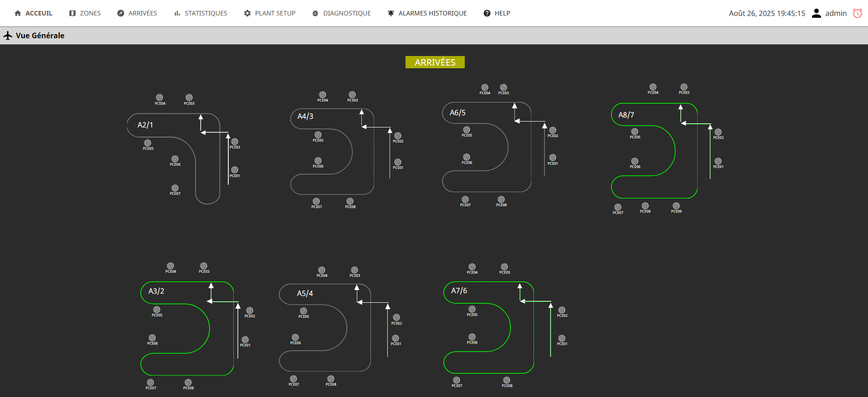The image size is (868, 397).
Task: Click PCE06 indicator inside carousel A7/6
Action: point(472,337)
